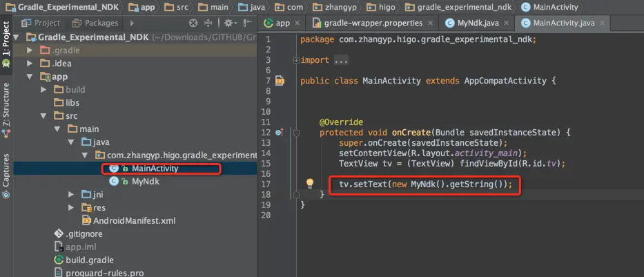Click the folded import ellipsis
This screenshot has width=644, height=277.
coord(341,60)
